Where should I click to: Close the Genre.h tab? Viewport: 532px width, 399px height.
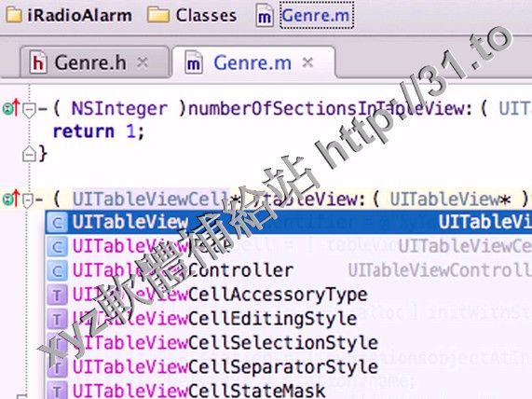(x=143, y=62)
